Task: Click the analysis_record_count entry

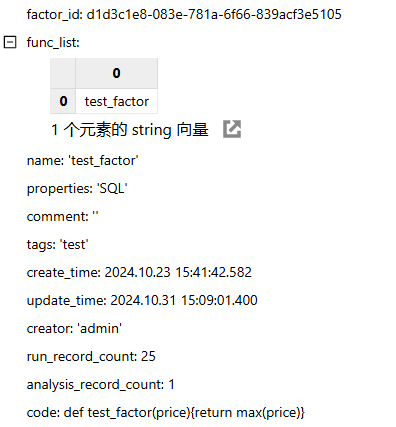Action: 100,385
